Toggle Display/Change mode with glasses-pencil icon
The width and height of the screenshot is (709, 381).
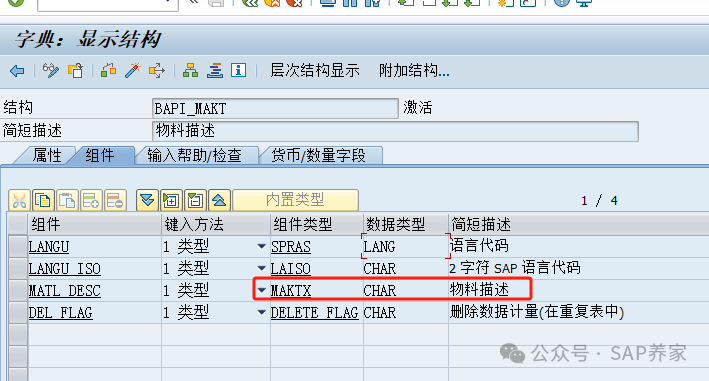point(51,71)
